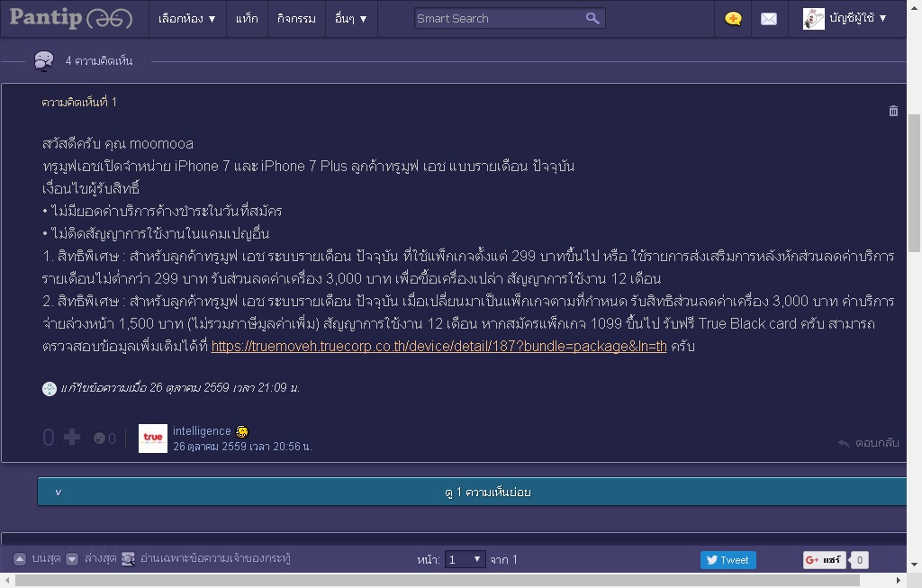Click the ความคิดเห็นที่ 1 heading
This screenshot has width=922, height=588.
click(79, 103)
